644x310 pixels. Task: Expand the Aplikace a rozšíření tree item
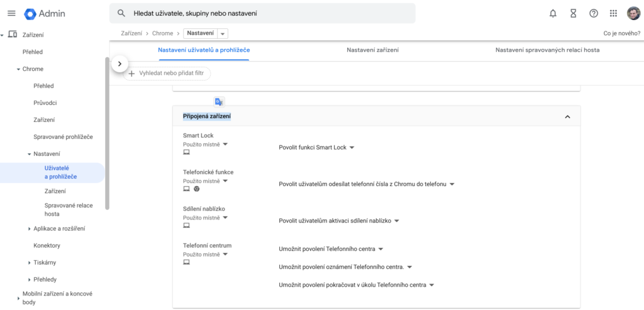pyautogui.click(x=30, y=228)
